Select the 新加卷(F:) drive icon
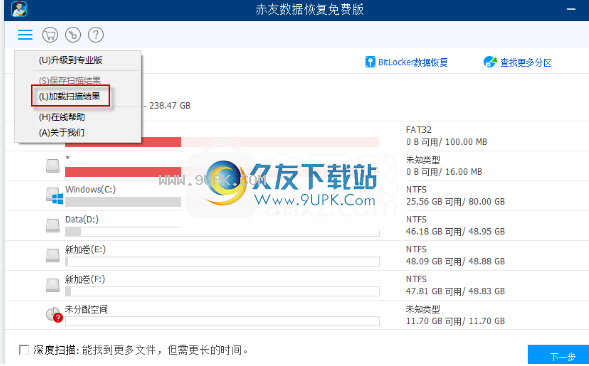 53,285
